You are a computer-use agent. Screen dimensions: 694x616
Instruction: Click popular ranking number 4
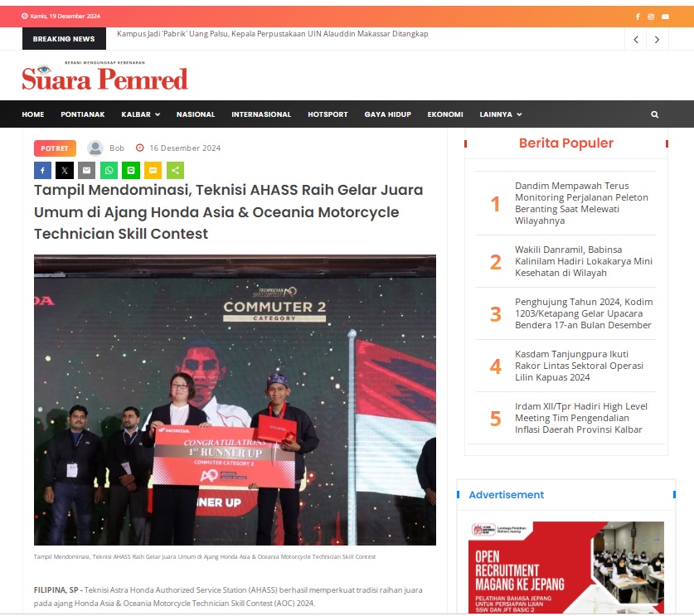[496, 366]
